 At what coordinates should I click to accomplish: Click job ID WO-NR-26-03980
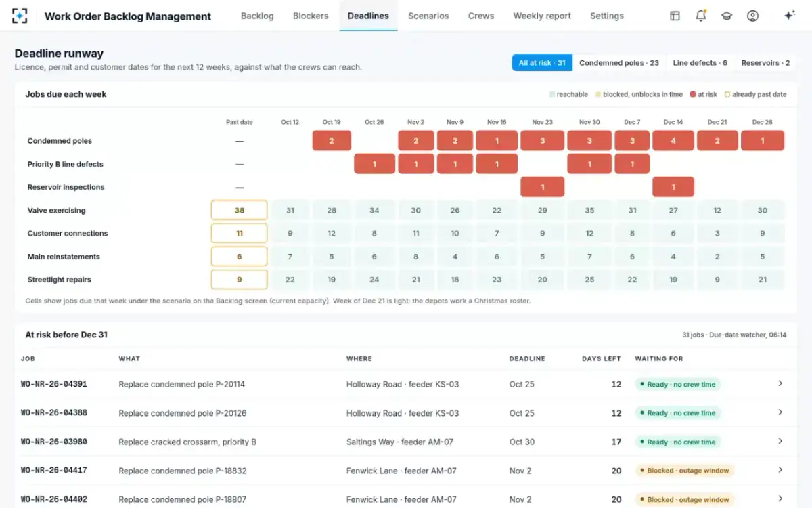54,442
